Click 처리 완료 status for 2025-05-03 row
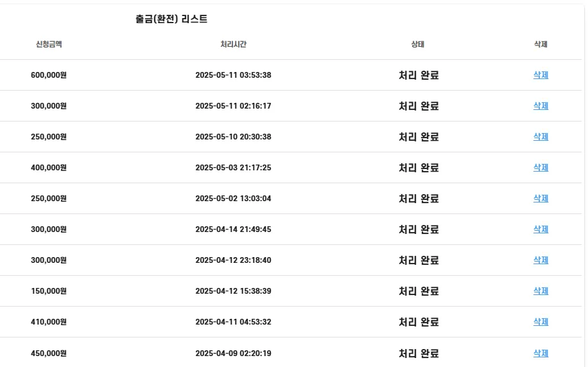Image resolution: width=588 pixels, height=367 pixels. click(x=419, y=168)
